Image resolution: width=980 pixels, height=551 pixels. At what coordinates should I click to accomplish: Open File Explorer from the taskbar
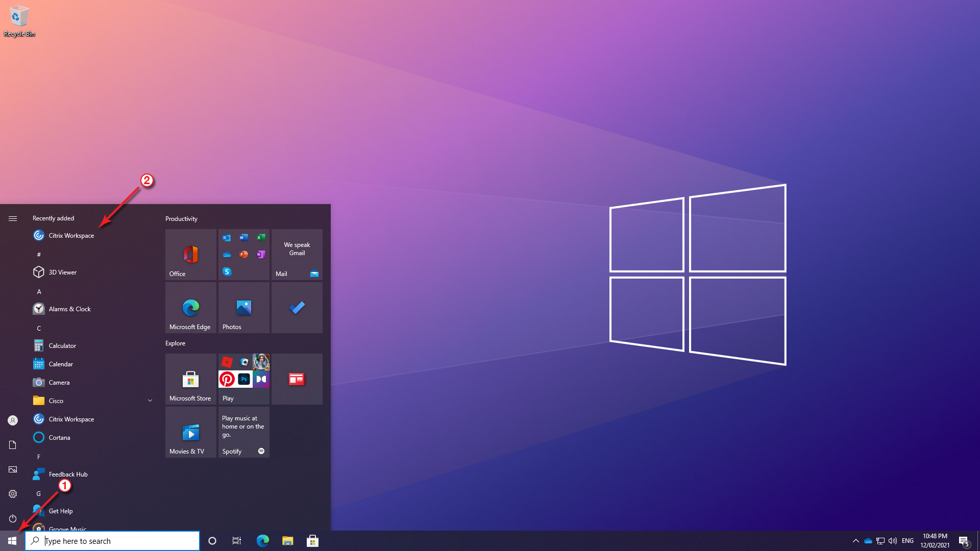pyautogui.click(x=287, y=541)
